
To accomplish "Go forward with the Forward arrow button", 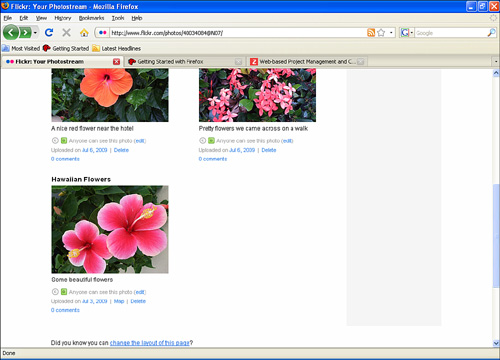I will 25,32.
